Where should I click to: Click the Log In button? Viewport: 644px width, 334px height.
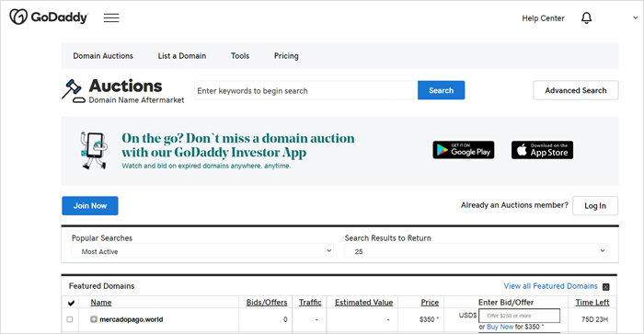coord(595,206)
